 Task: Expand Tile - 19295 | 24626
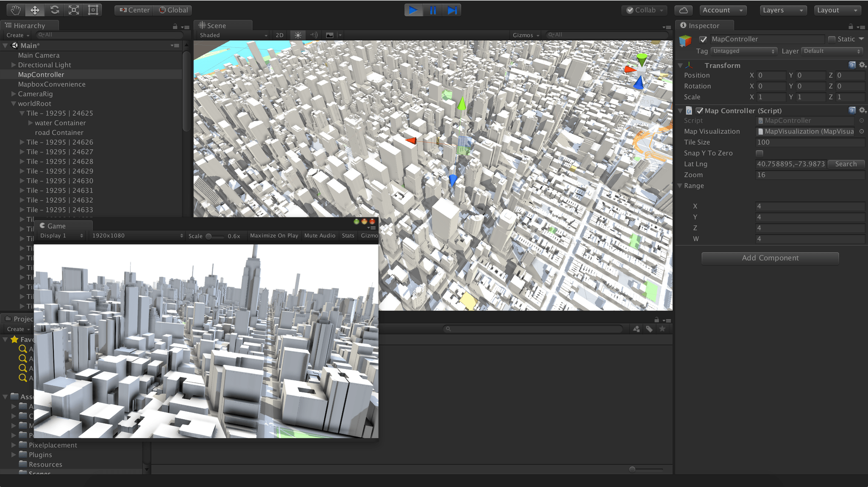22,142
